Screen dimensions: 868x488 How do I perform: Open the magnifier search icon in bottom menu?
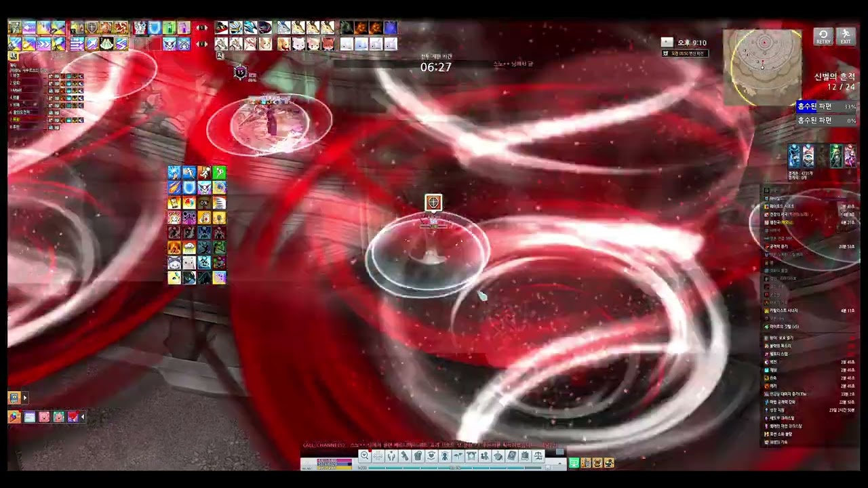click(x=364, y=456)
